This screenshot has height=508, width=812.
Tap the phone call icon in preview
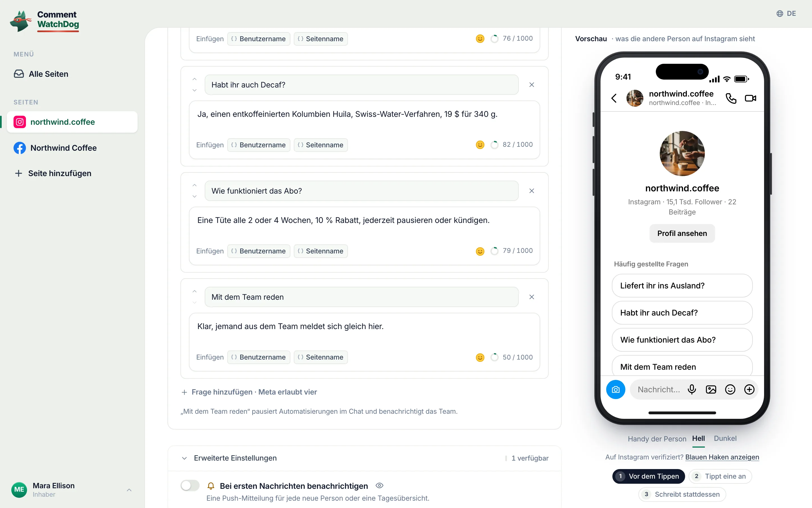pyautogui.click(x=731, y=98)
